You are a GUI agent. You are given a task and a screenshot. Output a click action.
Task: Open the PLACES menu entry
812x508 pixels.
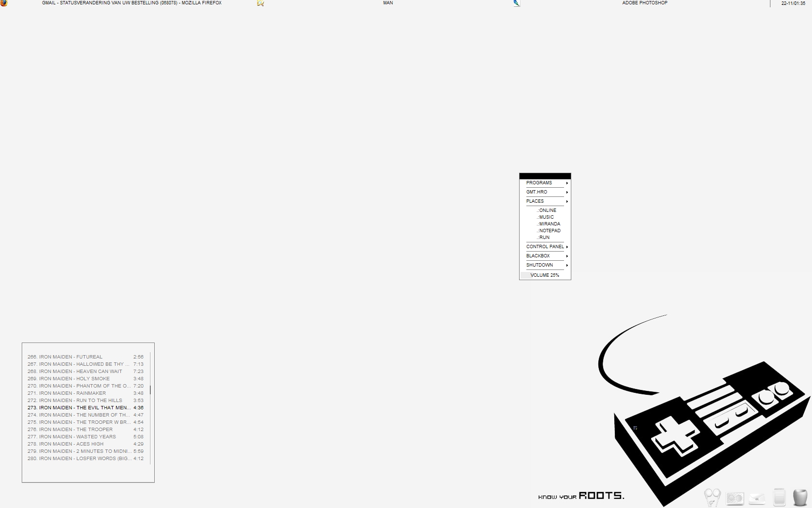(545, 201)
